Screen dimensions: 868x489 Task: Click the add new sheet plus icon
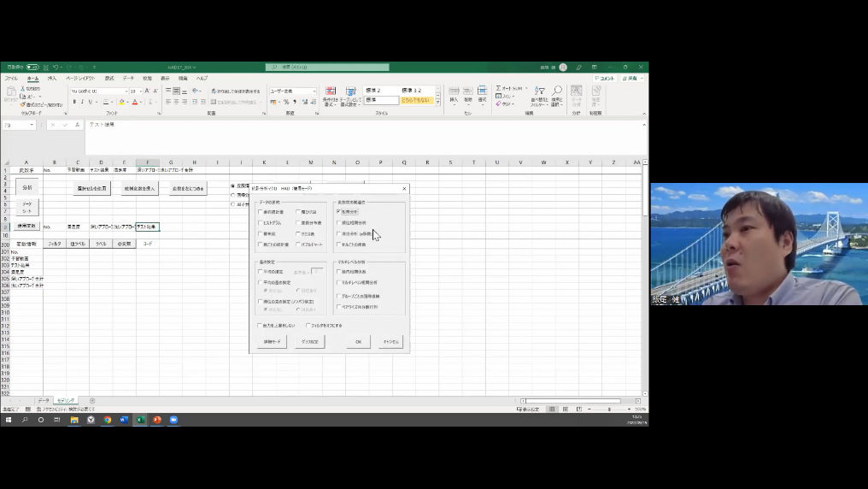[x=92, y=400]
